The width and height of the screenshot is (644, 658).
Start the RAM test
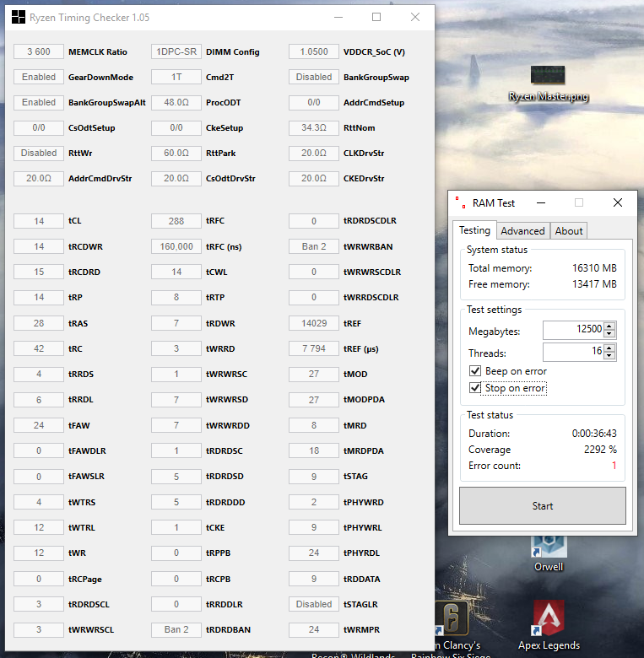point(543,505)
